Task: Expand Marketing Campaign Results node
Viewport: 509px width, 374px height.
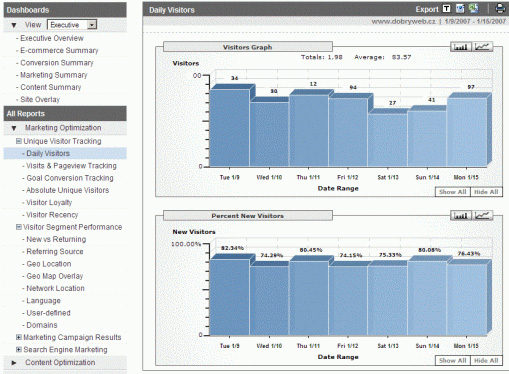Action: coord(19,337)
